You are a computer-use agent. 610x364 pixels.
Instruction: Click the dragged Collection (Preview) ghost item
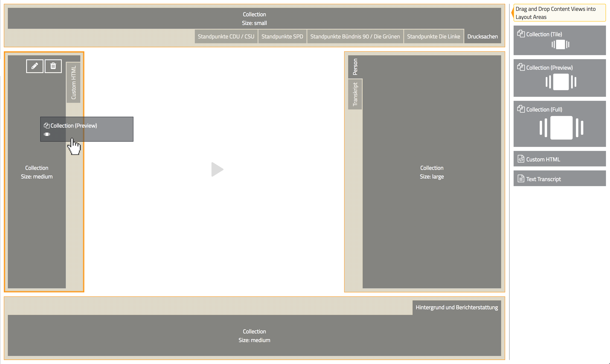[87, 129]
